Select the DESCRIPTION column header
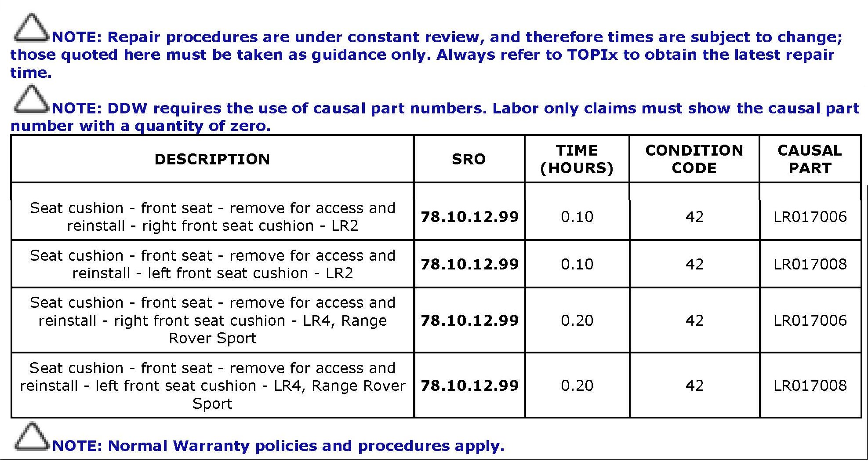This screenshot has width=868, height=462. (x=212, y=159)
